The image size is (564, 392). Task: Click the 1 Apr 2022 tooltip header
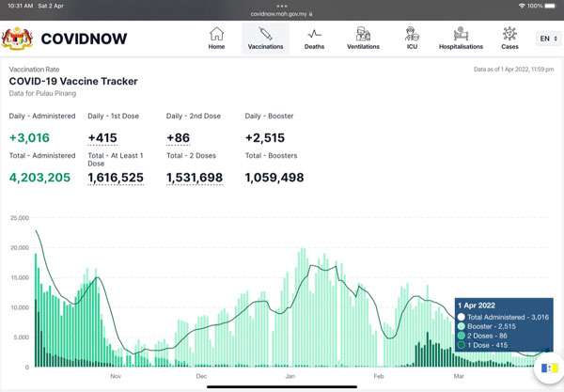[x=477, y=306]
